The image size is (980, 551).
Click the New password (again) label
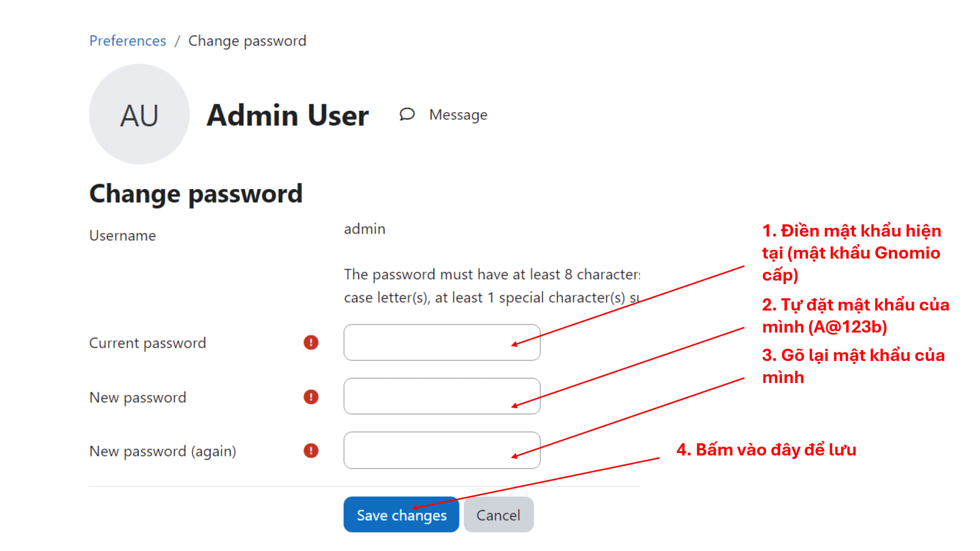pos(163,451)
